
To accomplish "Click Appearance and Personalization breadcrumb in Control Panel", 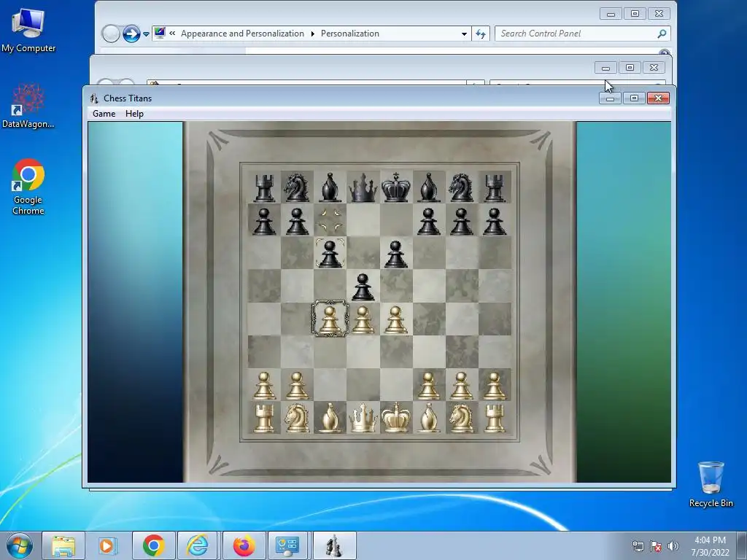I will pyautogui.click(x=242, y=34).
